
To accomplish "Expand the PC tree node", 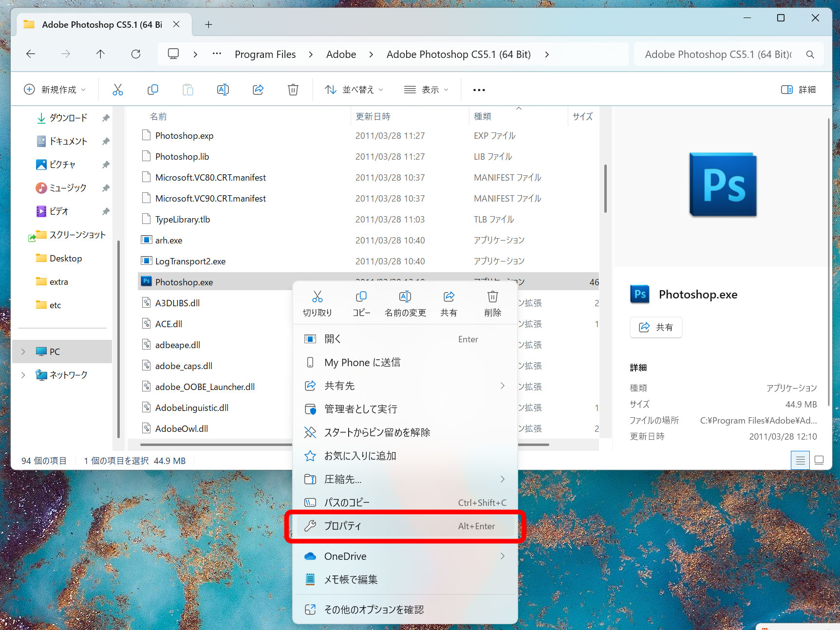I will 23,352.
